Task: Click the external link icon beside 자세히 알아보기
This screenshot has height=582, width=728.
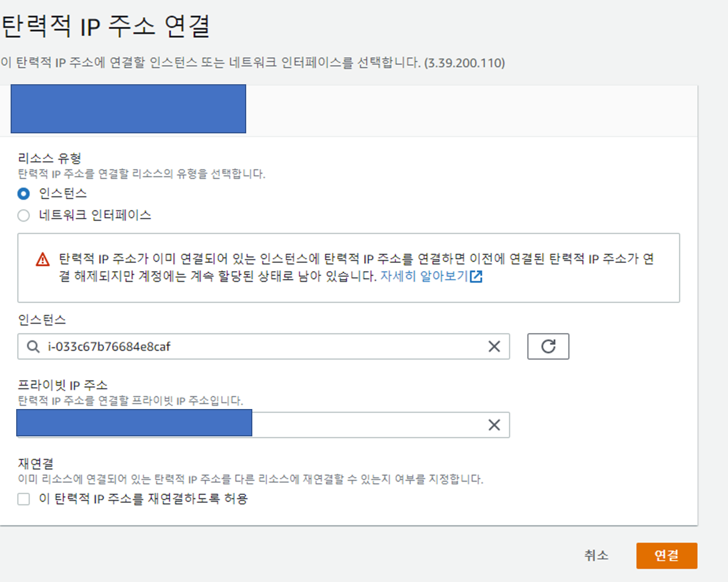Action: pyautogui.click(x=476, y=277)
